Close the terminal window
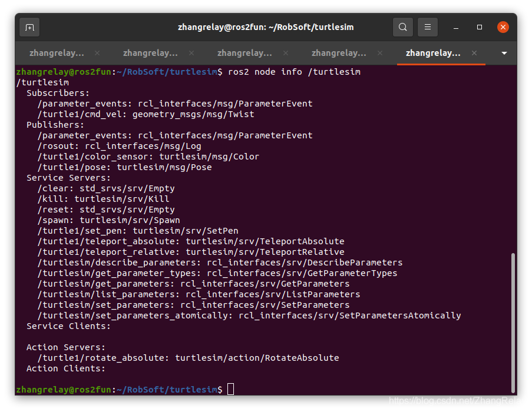 [x=503, y=27]
